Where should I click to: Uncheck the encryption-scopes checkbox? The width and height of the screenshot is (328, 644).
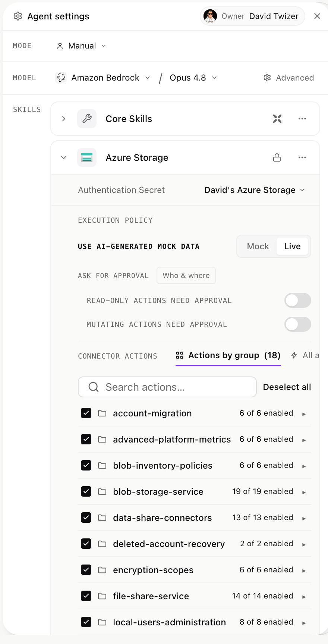[x=86, y=570]
